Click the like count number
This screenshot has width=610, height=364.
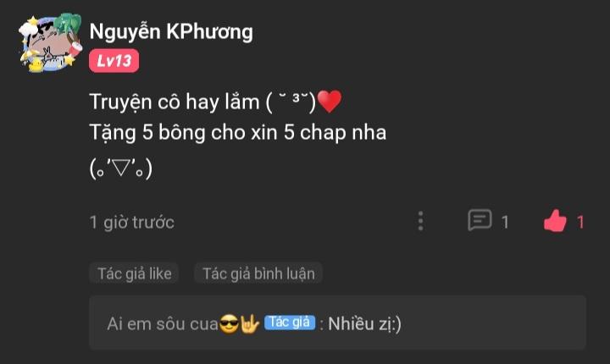click(x=580, y=223)
